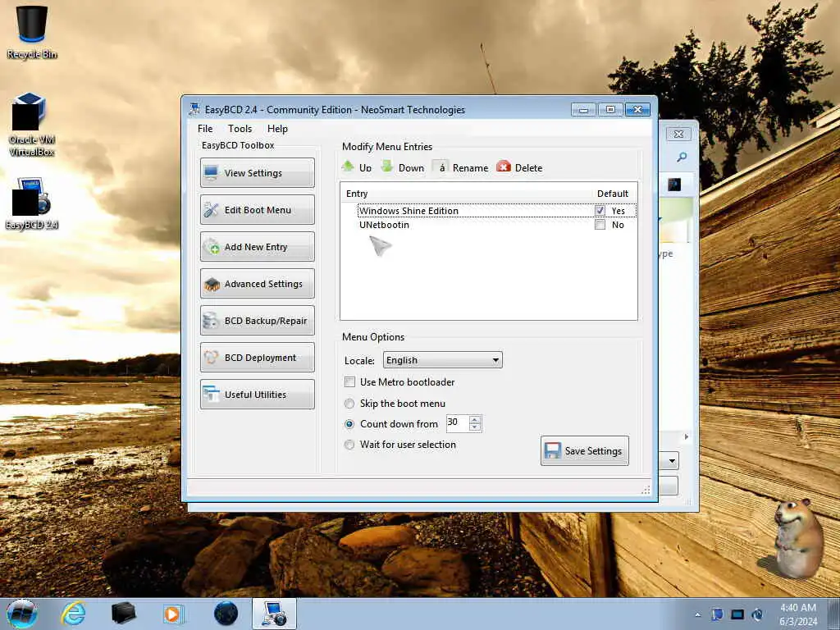
Task: Select the EasyBCD 2.4 desktop icon
Action: 32,203
